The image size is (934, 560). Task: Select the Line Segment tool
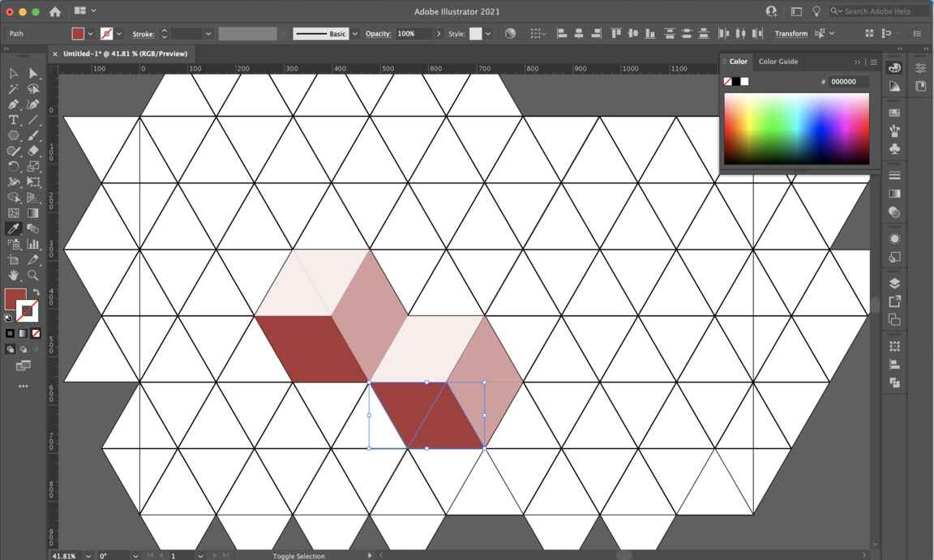(33, 120)
